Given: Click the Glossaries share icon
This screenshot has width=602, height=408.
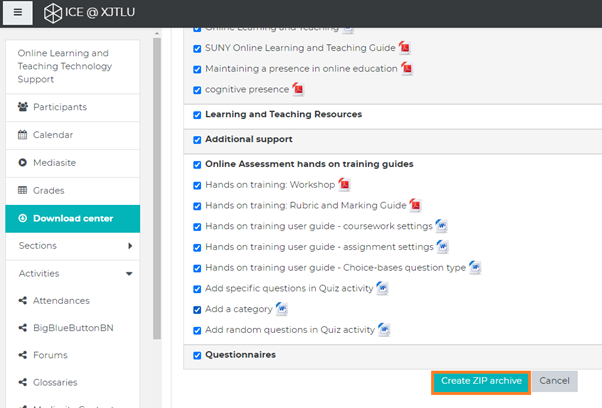Looking at the screenshot, I should [x=23, y=382].
